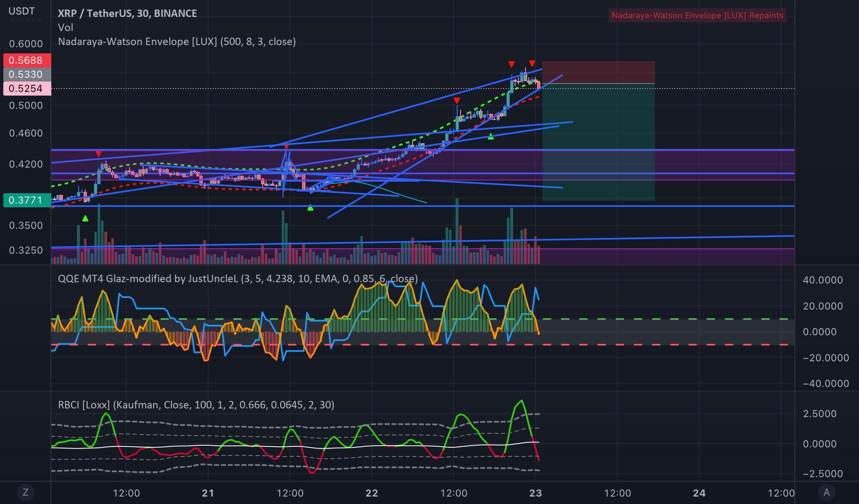
Task: Click the 0.0000 value on QQE scale
Action: [x=820, y=332]
